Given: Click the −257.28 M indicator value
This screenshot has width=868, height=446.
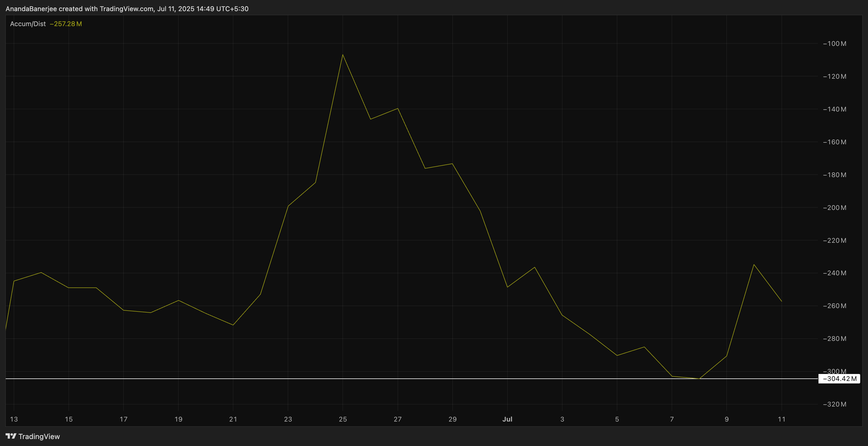Looking at the screenshot, I should tap(66, 24).
